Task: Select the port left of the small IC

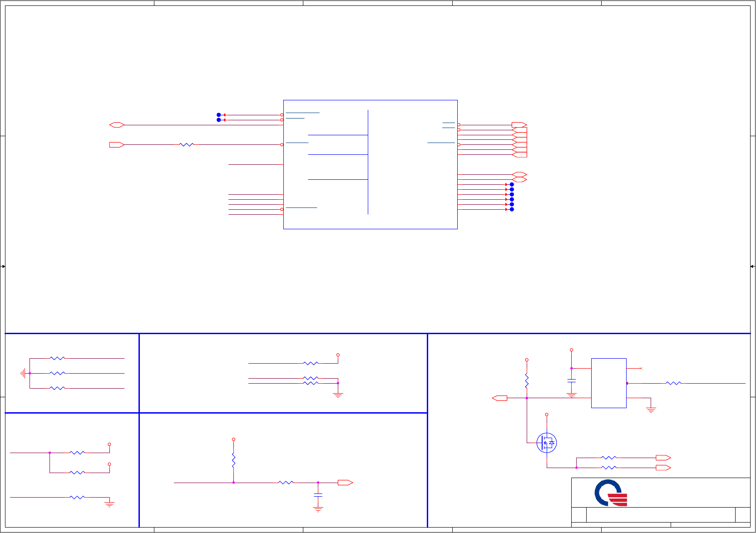Action: click(499, 398)
